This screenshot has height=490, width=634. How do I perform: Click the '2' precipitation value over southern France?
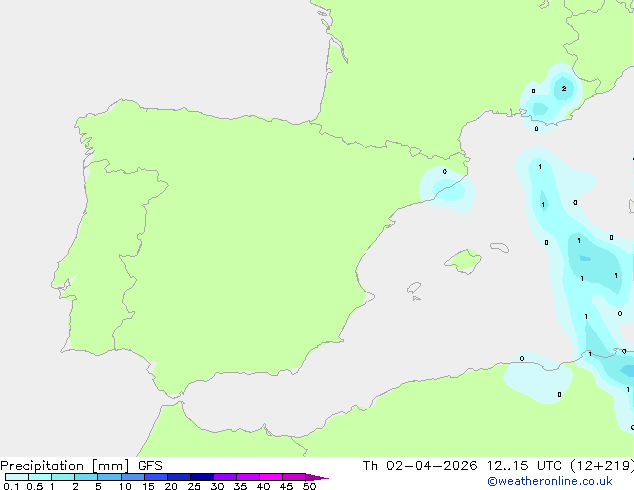(564, 89)
